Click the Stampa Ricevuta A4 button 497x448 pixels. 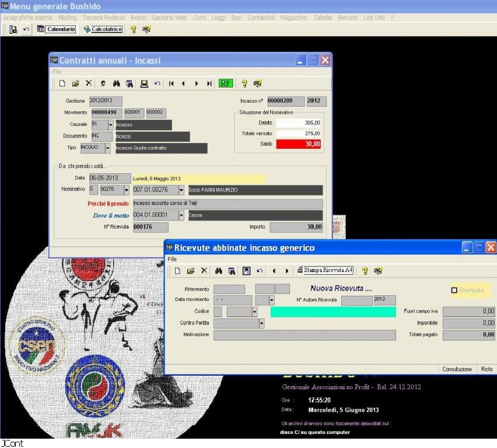coord(325,271)
